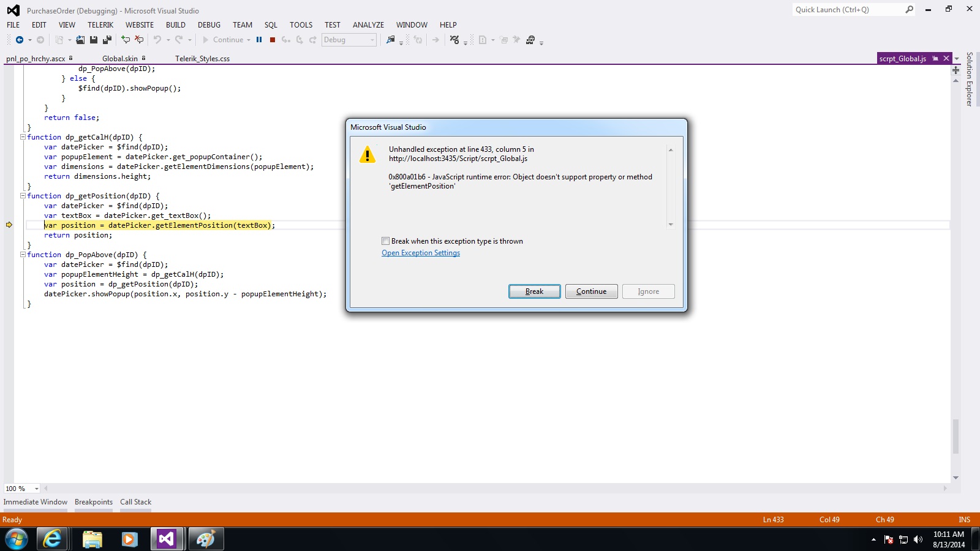Click the Open File icon in toolbar

click(80, 40)
